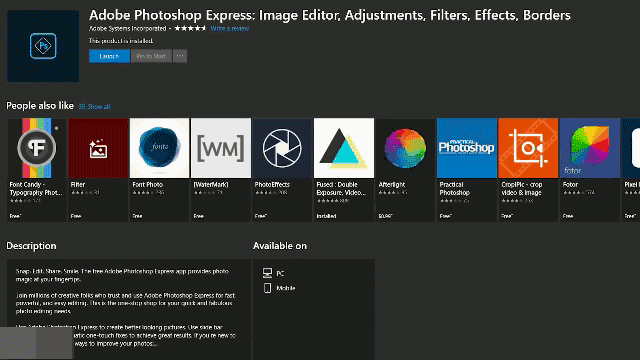
Task: Click Show all next to People also like
Action: click(95, 107)
